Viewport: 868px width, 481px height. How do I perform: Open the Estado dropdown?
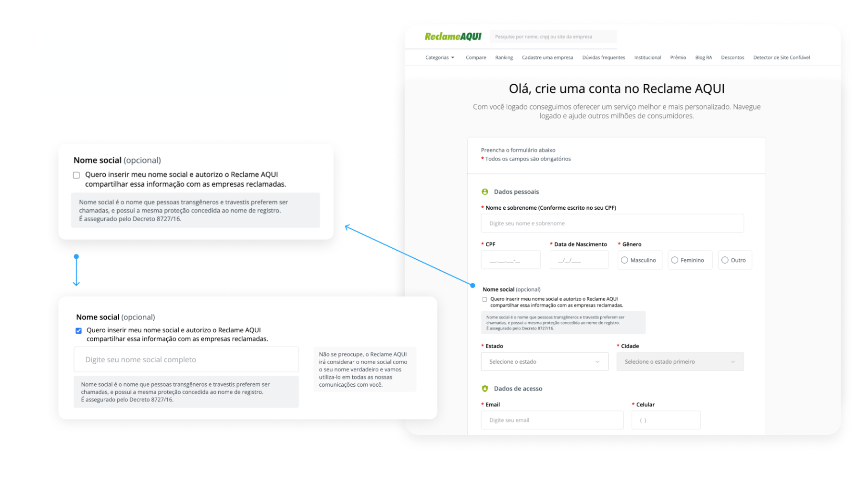pos(545,362)
